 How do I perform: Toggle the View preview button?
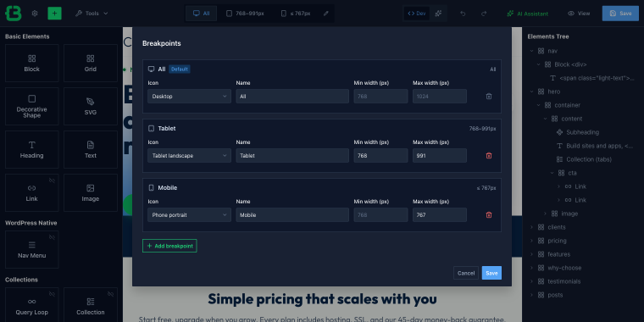579,14
